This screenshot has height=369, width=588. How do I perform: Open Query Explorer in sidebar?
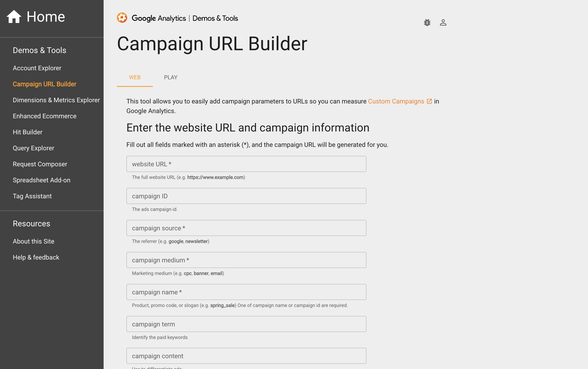[x=33, y=148]
